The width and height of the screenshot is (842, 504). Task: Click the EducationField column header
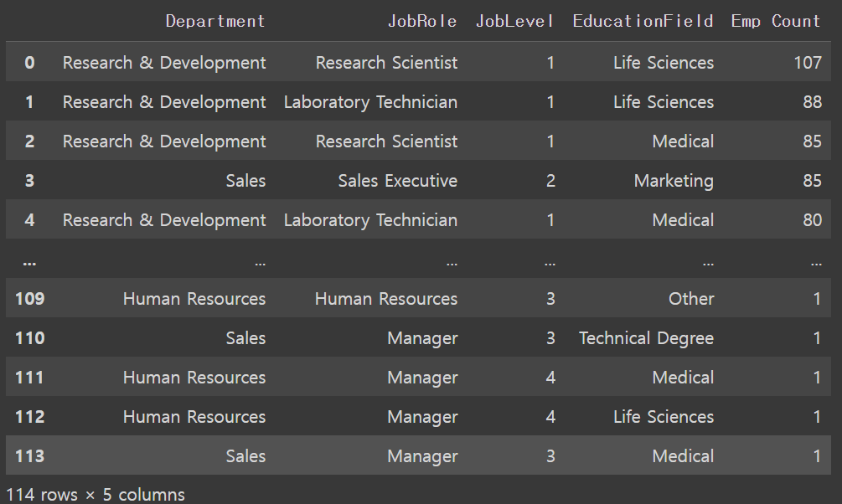pos(643,21)
